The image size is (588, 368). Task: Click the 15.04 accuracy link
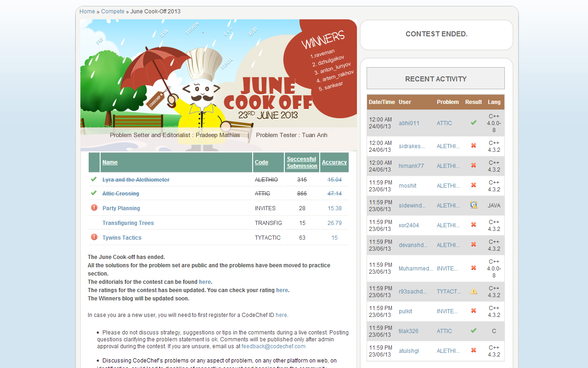334,180
